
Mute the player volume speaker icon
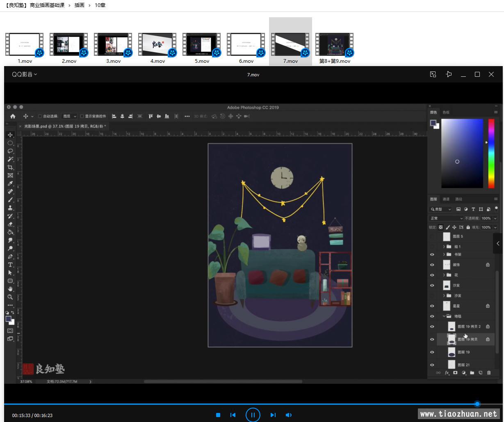tap(289, 415)
